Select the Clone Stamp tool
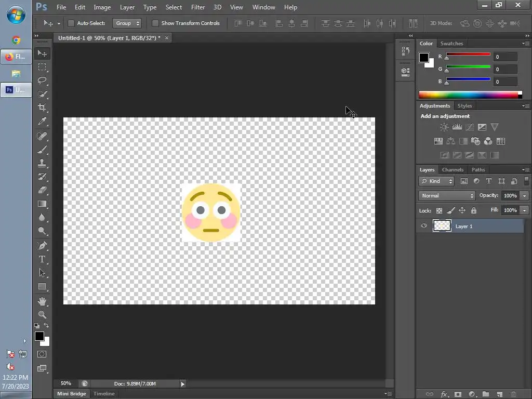 (42, 163)
